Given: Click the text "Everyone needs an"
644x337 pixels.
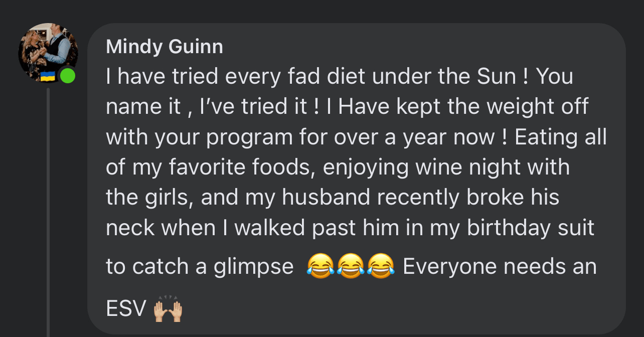Looking at the screenshot, I should [500, 267].
